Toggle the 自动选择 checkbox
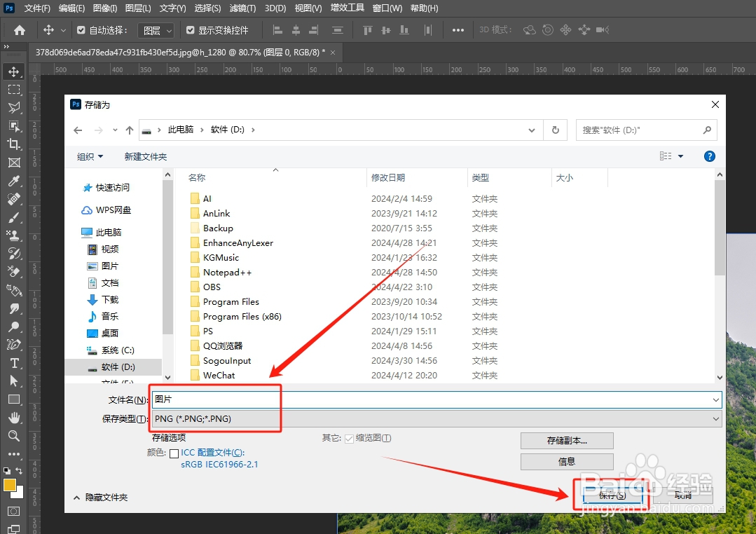Viewport: 756px width, 534px height. coord(81,30)
